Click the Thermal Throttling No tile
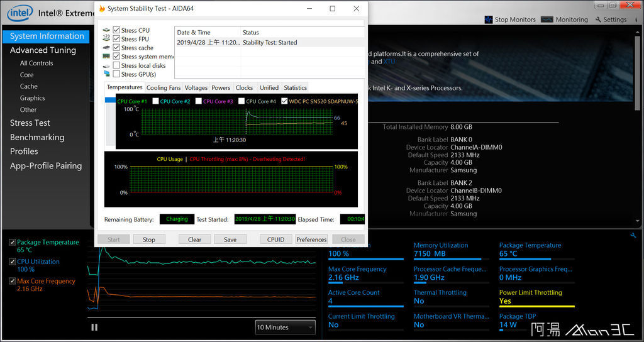Image resolution: width=644 pixels, height=342 pixels. tap(451, 297)
